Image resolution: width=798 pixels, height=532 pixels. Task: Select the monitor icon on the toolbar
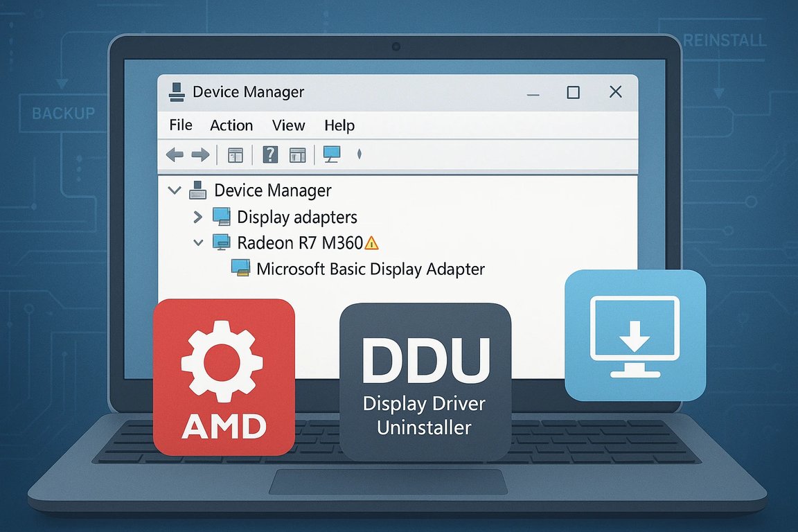332,154
